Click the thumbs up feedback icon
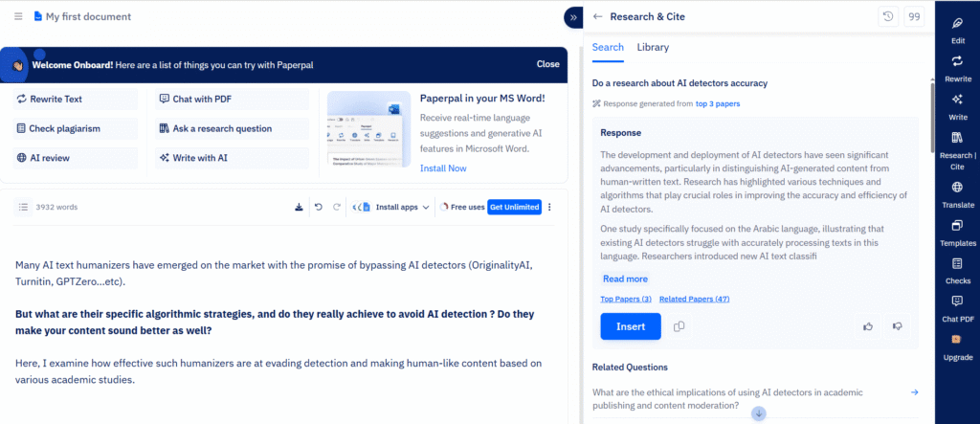This screenshot has height=424, width=980. click(868, 326)
